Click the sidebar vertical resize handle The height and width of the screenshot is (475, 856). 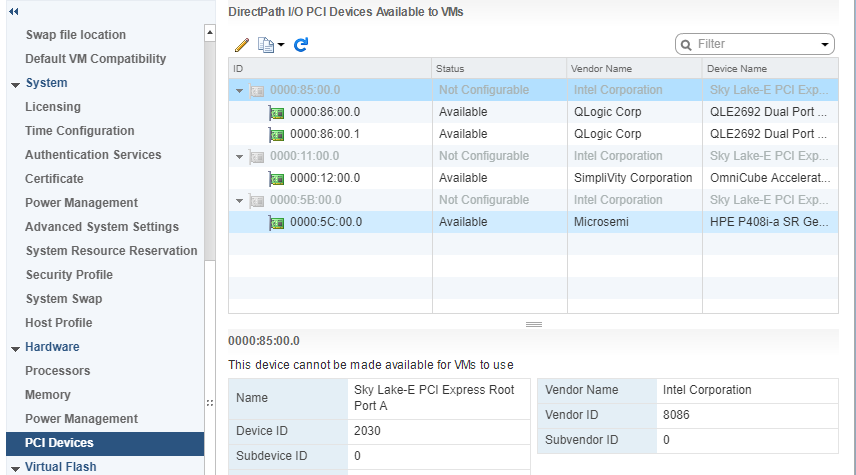pos(210,403)
